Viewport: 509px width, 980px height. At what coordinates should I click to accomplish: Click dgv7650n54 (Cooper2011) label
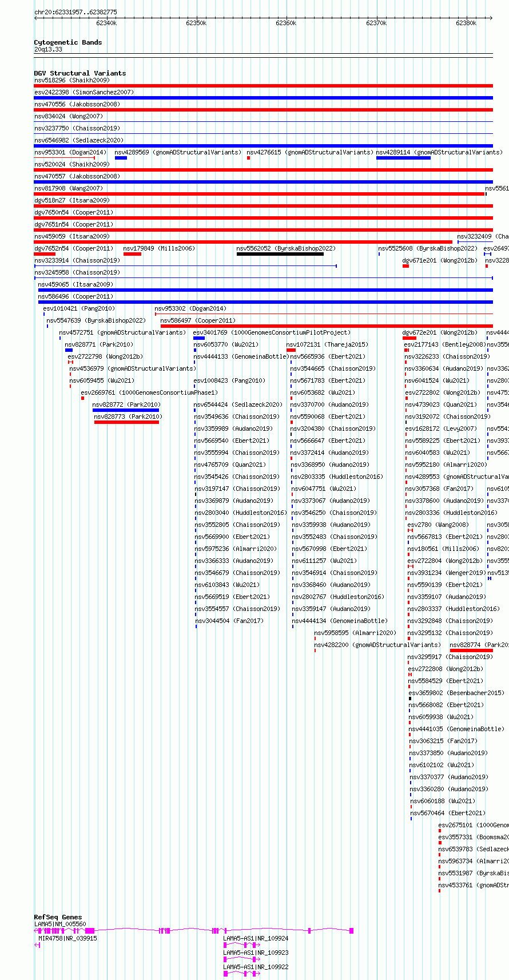point(74,213)
